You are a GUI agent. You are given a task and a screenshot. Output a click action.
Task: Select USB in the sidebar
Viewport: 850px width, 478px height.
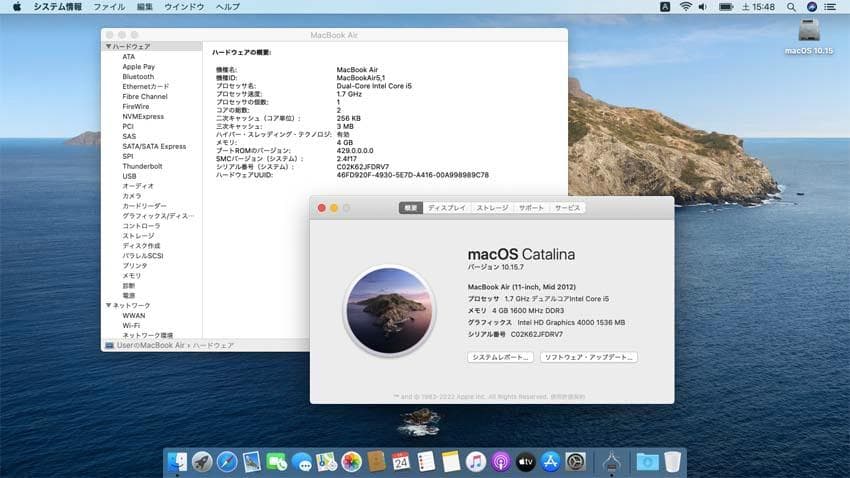129,177
